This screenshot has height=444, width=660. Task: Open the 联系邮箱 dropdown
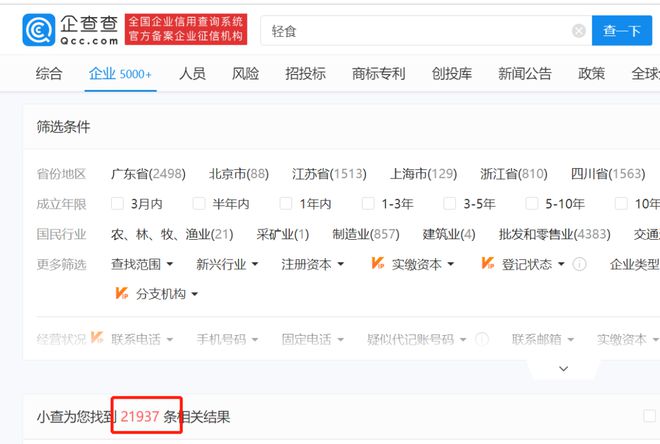(543, 339)
